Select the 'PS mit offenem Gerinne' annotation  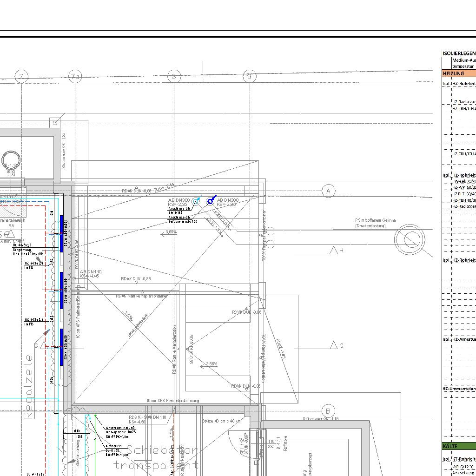[x=376, y=220]
